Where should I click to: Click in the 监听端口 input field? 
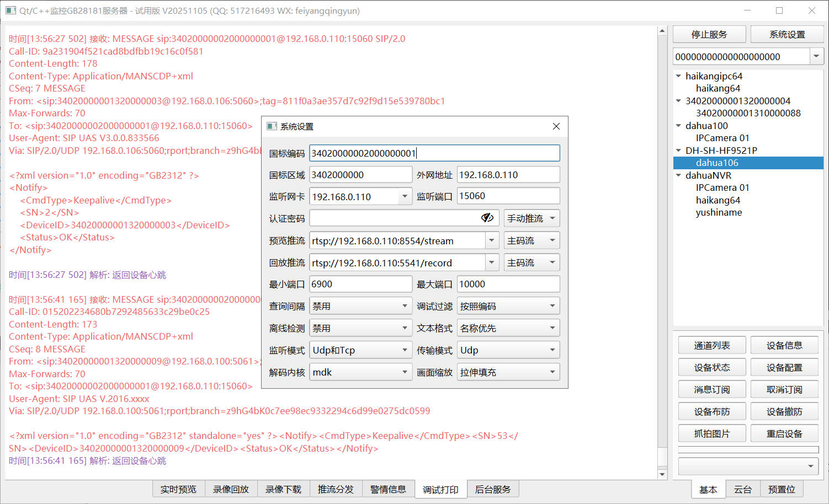click(x=508, y=196)
